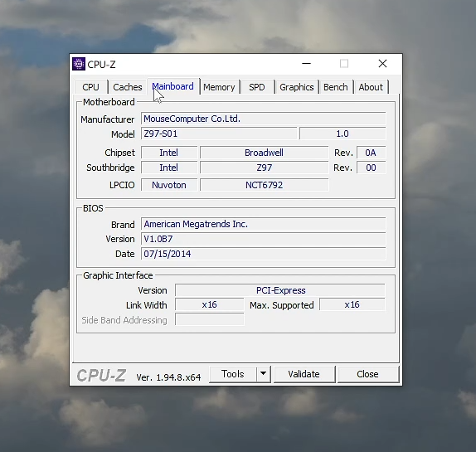Screen dimensions: 476x452
Task: Open the Caches tab
Action: tap(128, 87)
